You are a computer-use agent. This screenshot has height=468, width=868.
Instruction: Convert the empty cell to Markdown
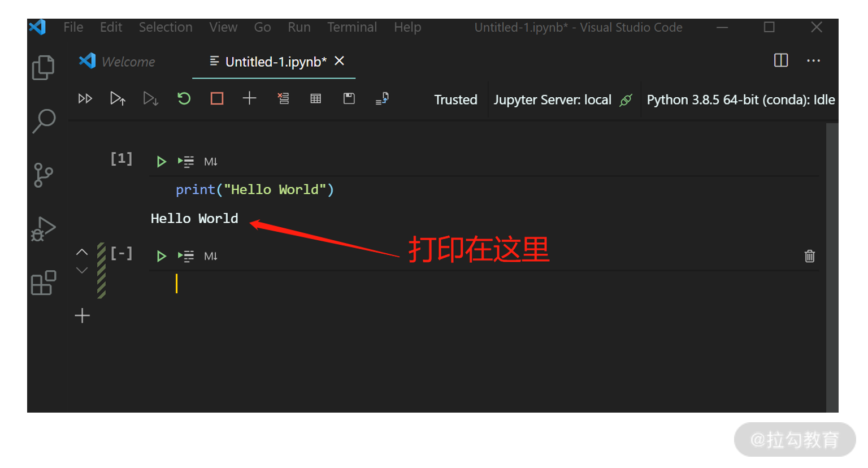click(x=211, y=256)
